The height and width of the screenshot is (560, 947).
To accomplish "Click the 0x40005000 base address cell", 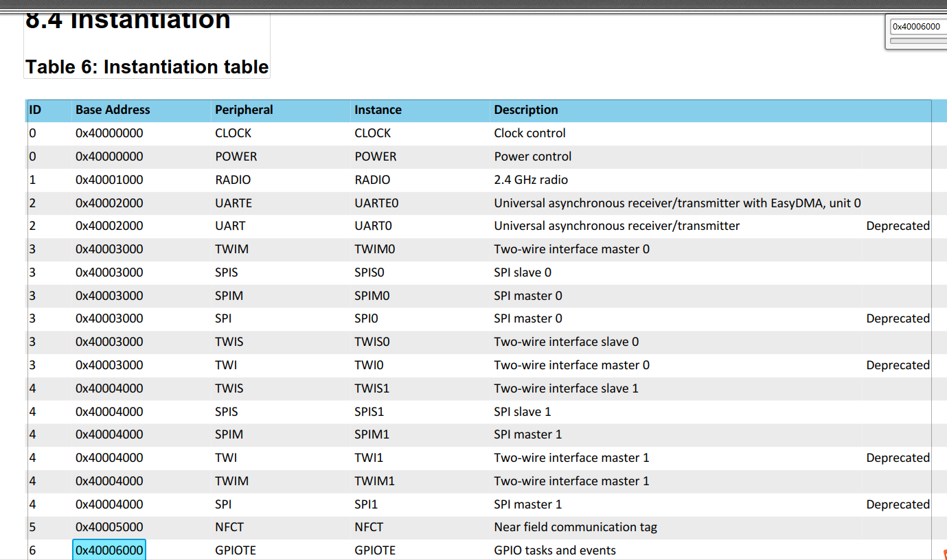I will (x=109, y=526).
